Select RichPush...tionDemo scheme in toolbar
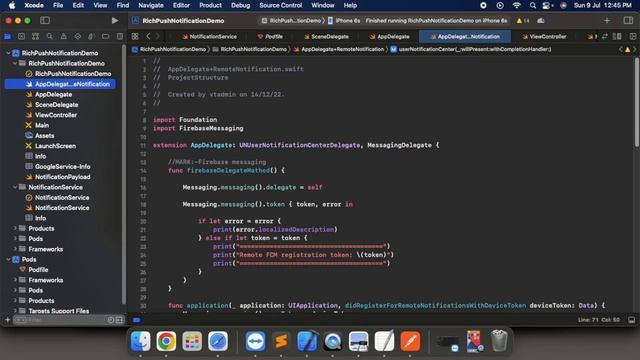 (291, 20)
